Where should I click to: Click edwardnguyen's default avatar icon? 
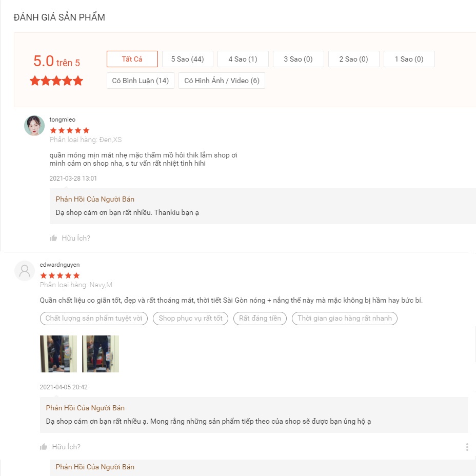click(25, 270)
